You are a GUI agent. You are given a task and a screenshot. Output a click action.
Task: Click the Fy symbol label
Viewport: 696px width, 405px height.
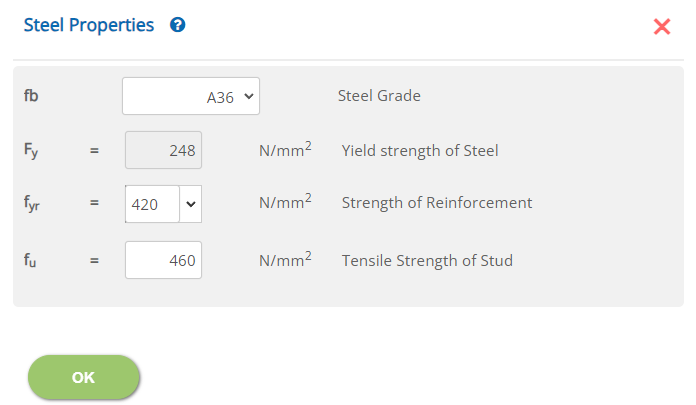[x=31, y=152]
